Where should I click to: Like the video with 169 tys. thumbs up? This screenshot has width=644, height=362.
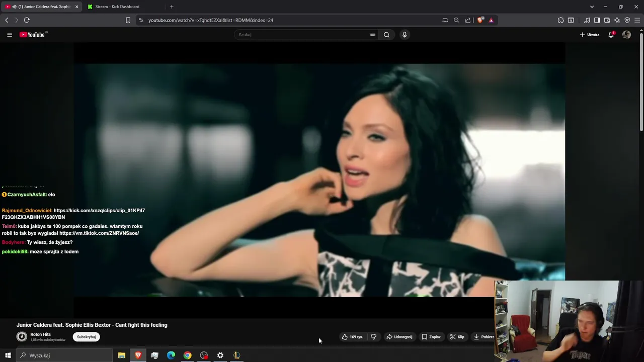(x=352, y=337)
